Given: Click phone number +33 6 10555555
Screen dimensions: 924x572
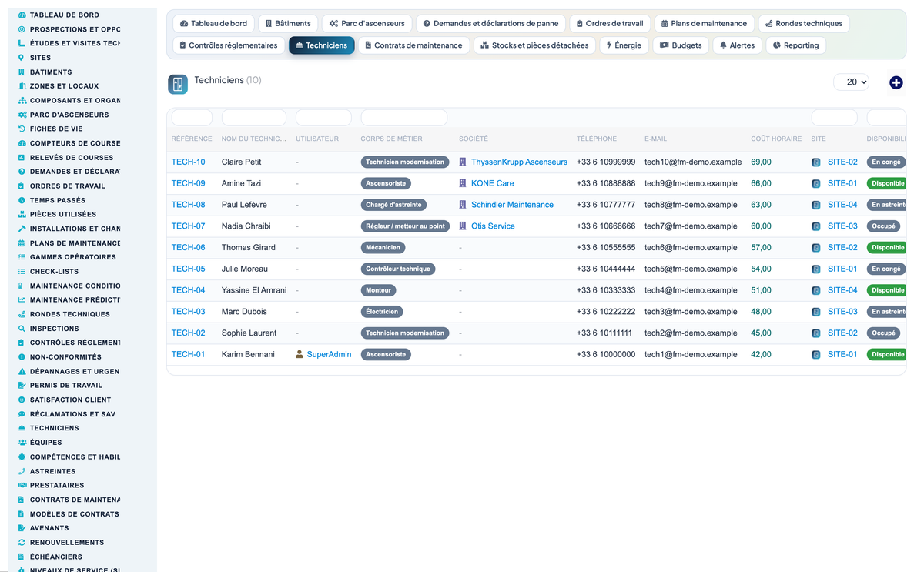Looking at the screenshot, I should click(x=606, y=248).
